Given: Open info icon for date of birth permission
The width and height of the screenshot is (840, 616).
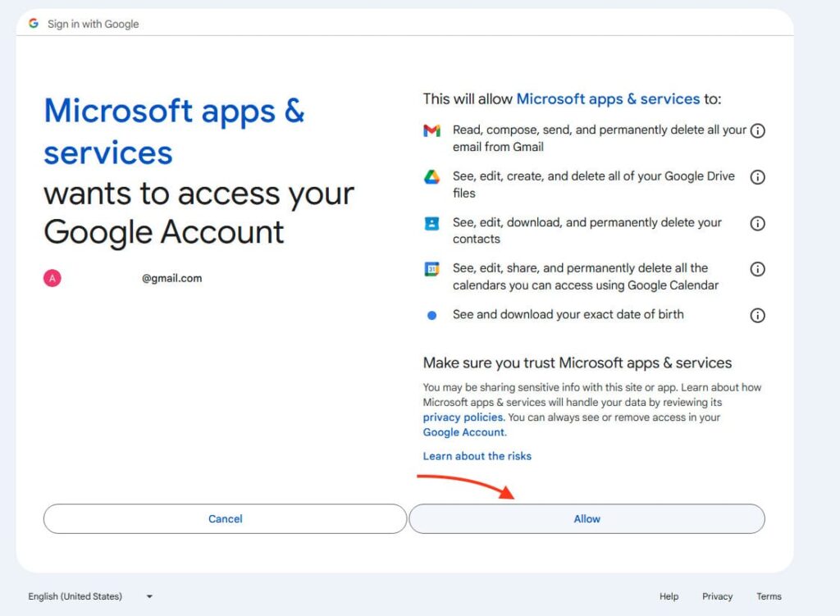Looking at the screenshot, I should coord(757,316).
